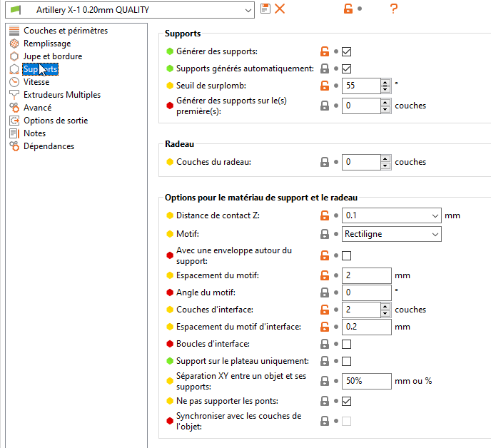This screenshot has height=448, width=491.
Task: Toggle Supports générés automatiquement checkbox
Action: pyautogui.click(x=346, y=68)
